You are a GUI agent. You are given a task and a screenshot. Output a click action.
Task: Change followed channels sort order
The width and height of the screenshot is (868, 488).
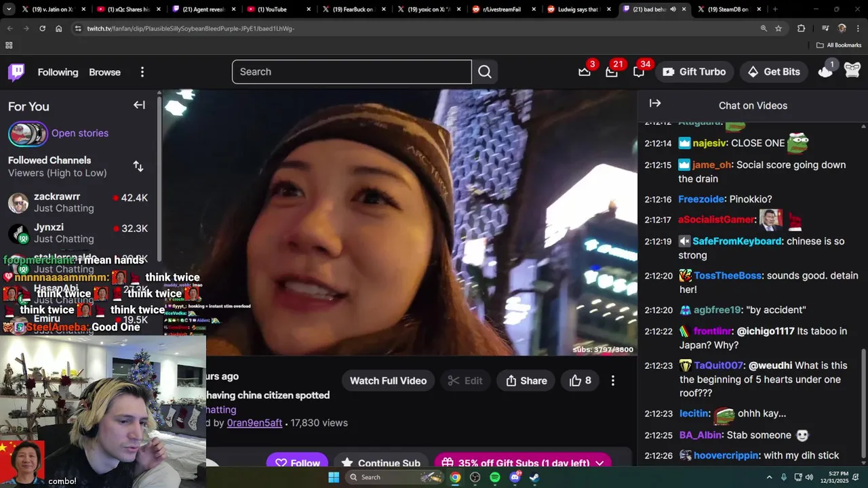[138, 166]
